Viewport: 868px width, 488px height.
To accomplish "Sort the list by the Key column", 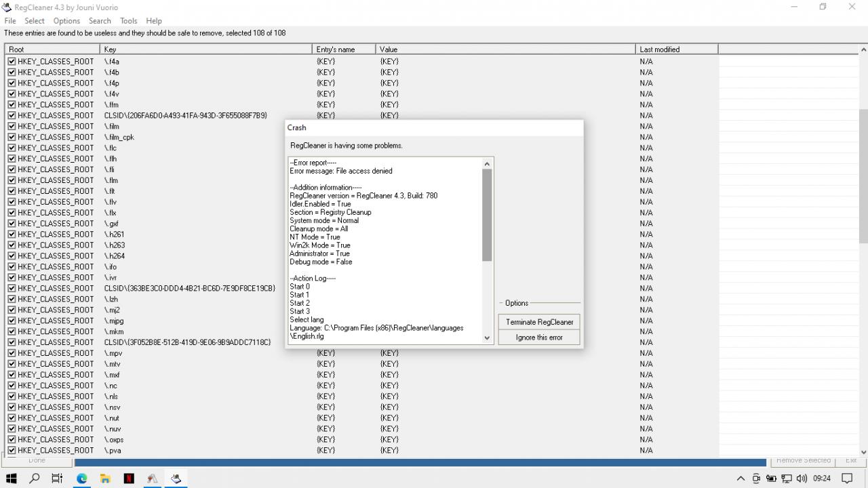I will point(206,49).
